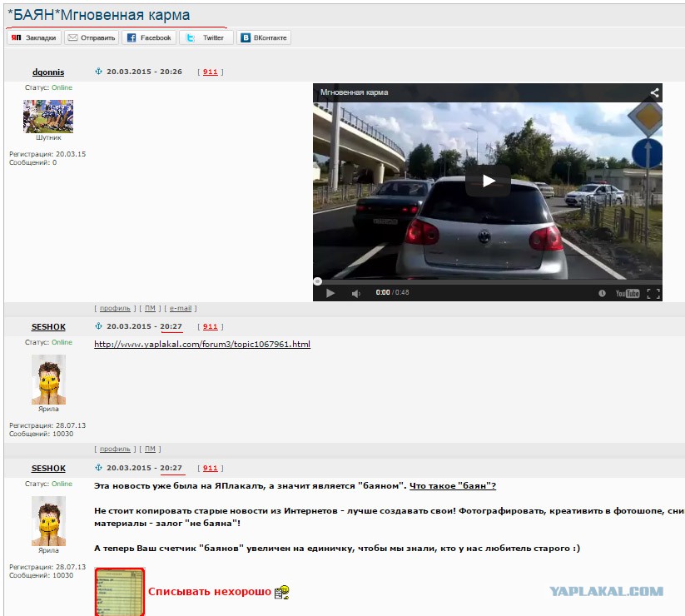Click the video progress bar handle

tap(318, 281)
